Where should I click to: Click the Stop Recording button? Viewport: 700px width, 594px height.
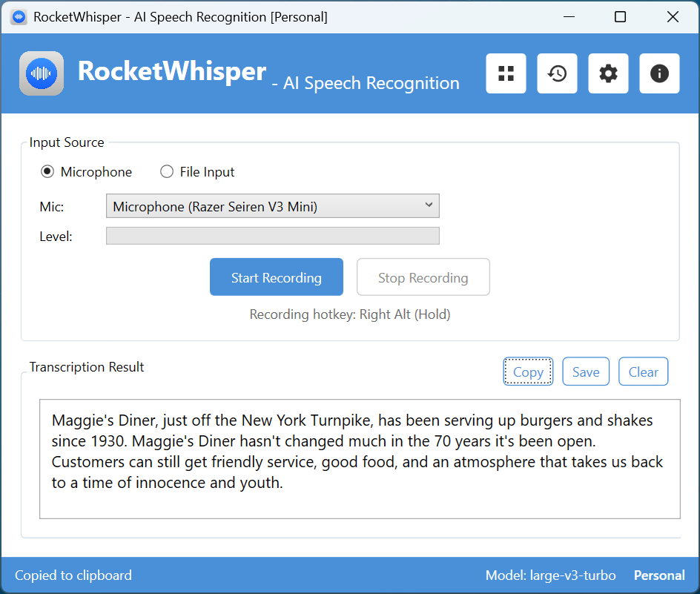click(x=423, y=277)
